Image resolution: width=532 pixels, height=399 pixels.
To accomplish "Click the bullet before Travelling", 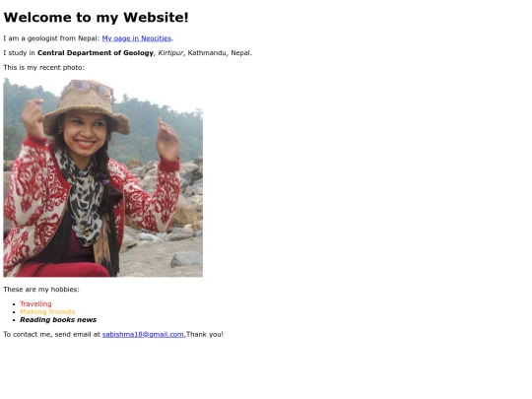I will [14, 304].
